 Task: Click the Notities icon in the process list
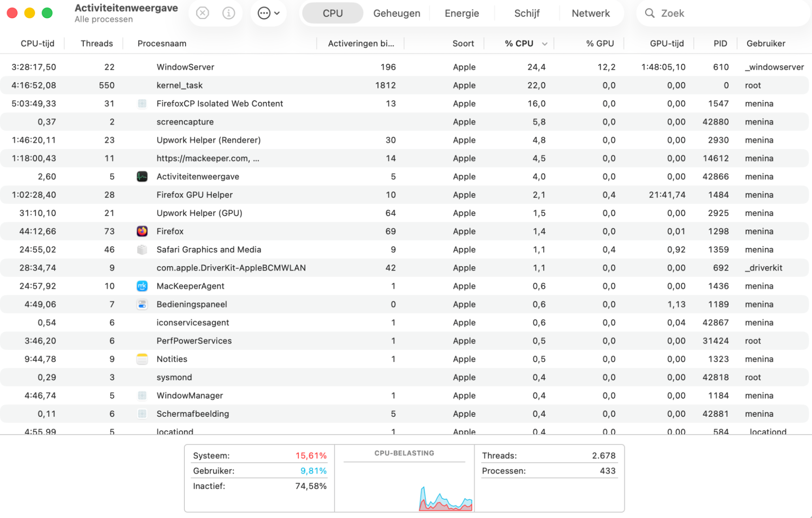click(x=142, y=359)
